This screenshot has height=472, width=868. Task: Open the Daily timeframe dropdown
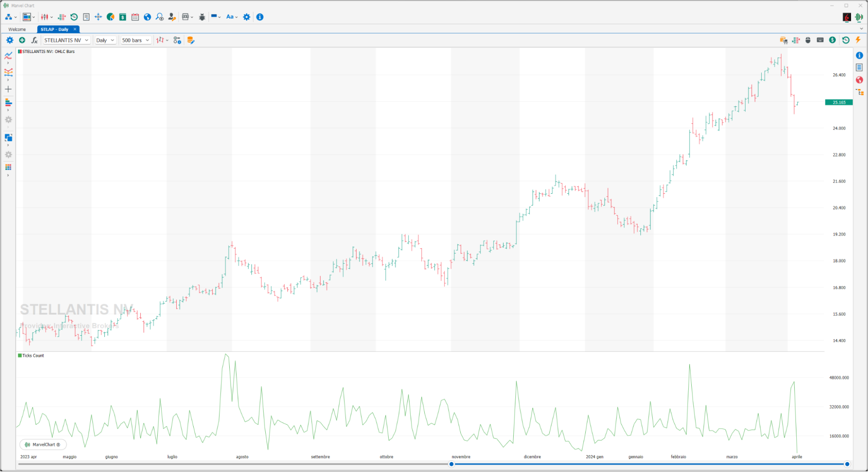click(x=105, y=40)
